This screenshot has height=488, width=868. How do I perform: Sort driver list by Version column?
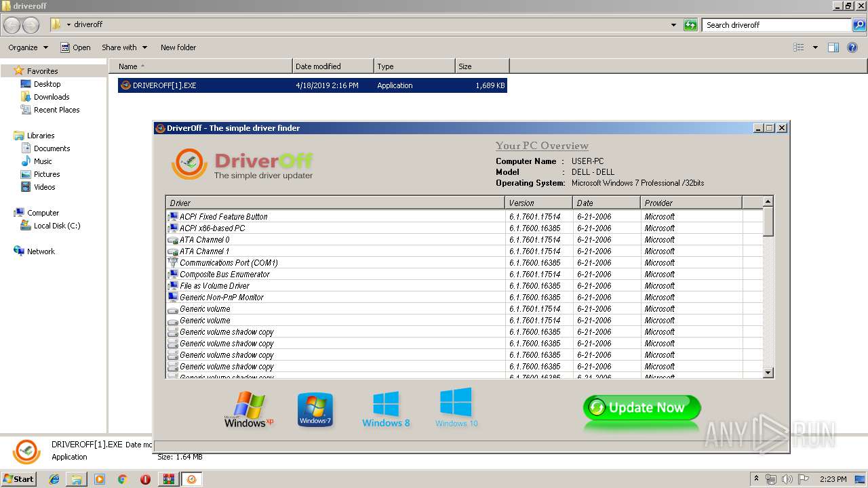538,203
